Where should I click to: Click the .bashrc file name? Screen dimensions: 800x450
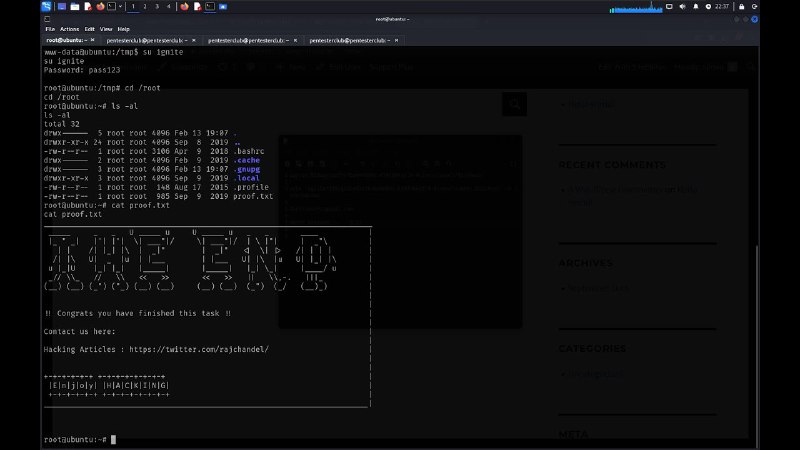(249, 151)
